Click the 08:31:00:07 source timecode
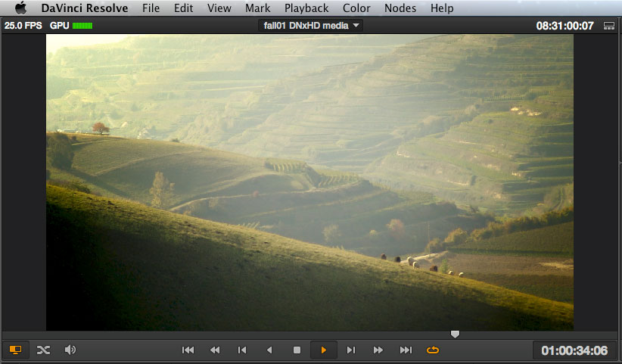622x364 pixels. tap(565, 26)
